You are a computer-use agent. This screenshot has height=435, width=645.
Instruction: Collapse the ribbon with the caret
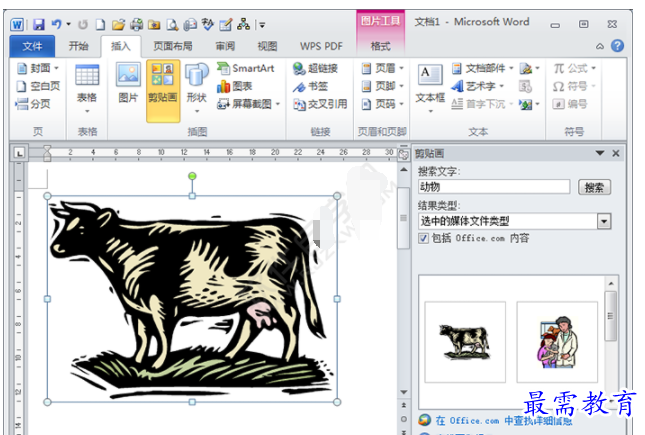[x=600, y=46]
